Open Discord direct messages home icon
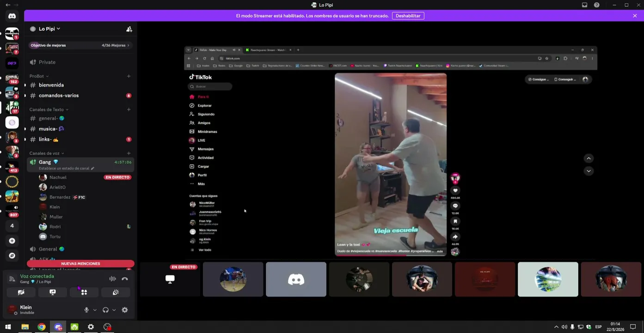The width and height of the screenshot is (644, 333). coord(12,16)
